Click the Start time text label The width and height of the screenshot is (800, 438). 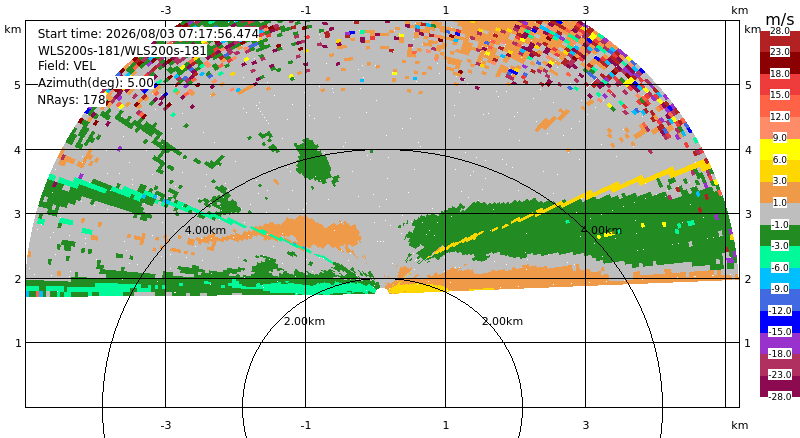148,34
